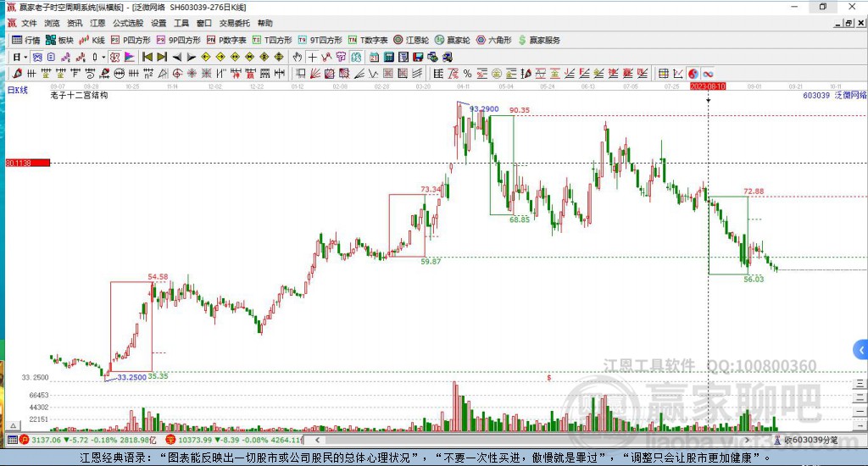Screen dimensions: 868x466
Task: Select the grid table icon near taiji
Action: [663, 73]
